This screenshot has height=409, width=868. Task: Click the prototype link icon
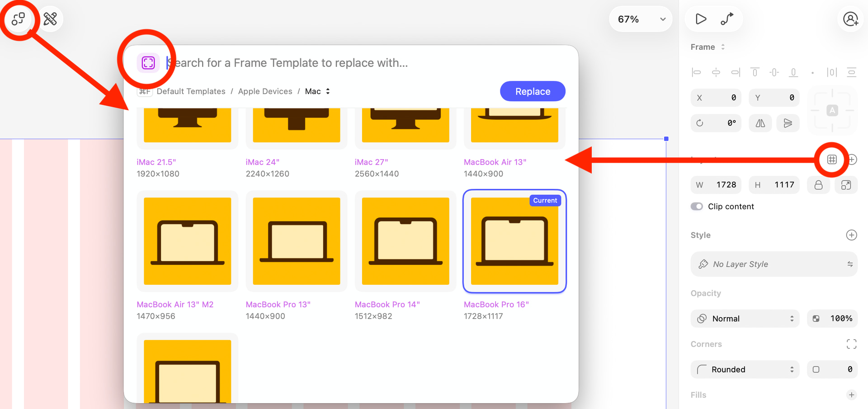click(x=727, y=19)
